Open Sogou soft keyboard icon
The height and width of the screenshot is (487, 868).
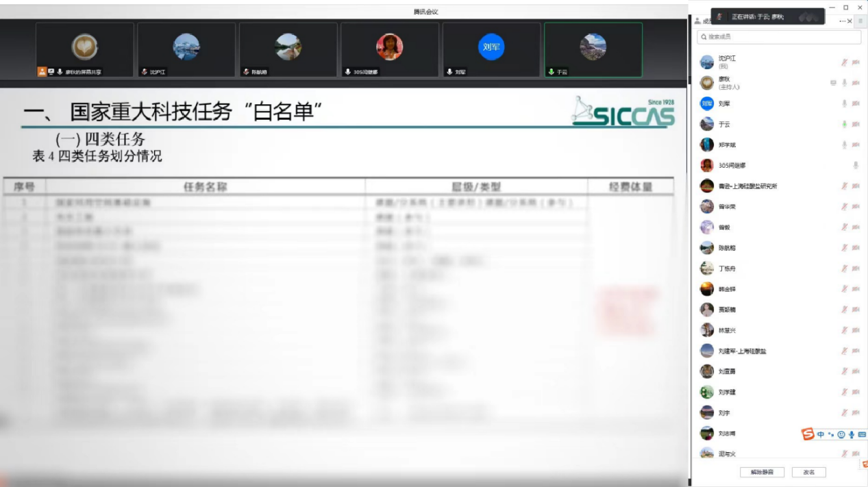[862, 434]
